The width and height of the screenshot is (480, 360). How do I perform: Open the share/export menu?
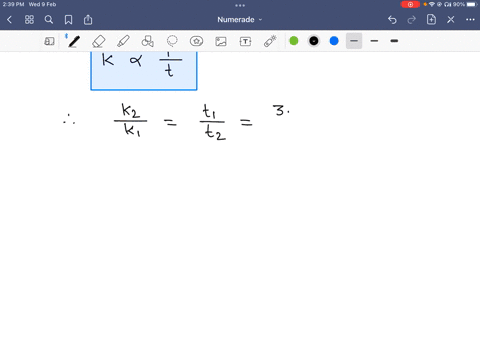tap(88, 20)
